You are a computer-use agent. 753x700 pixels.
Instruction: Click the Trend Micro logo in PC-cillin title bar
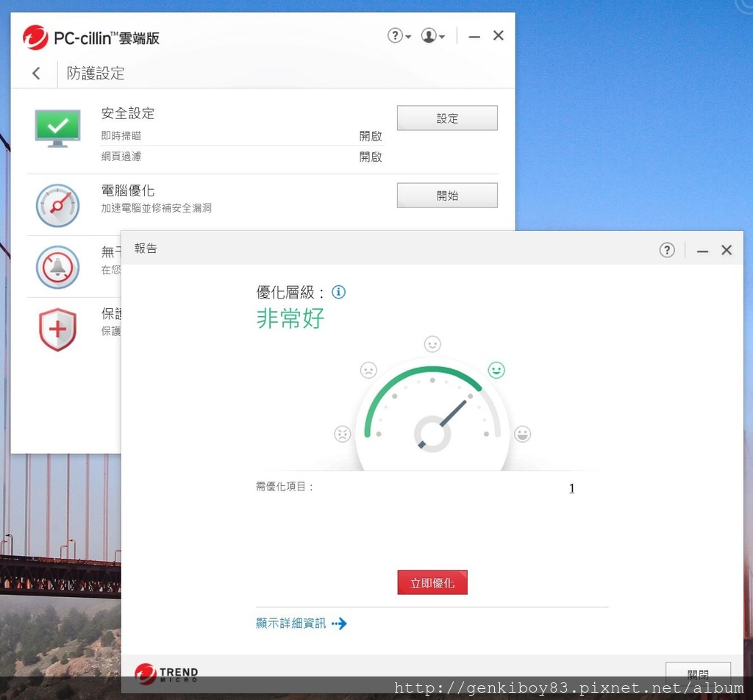pos(35,37)
